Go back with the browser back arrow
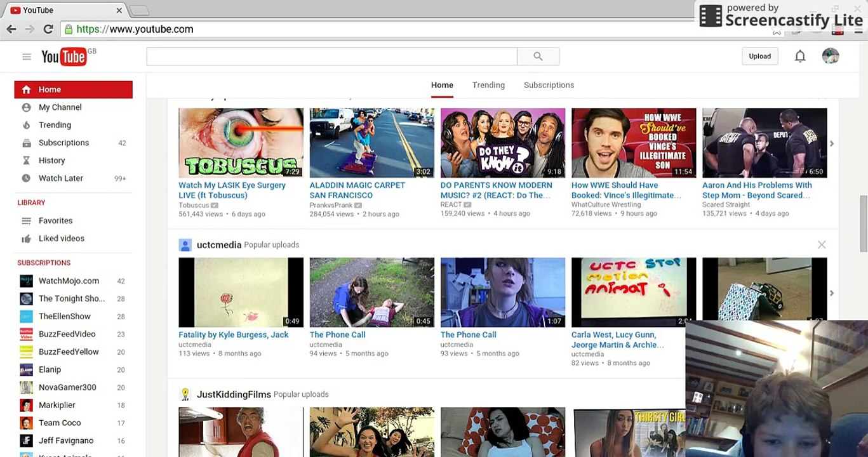The height and width of the screenshot is (457, 868). pyautogui.click(x=11, y=29)
